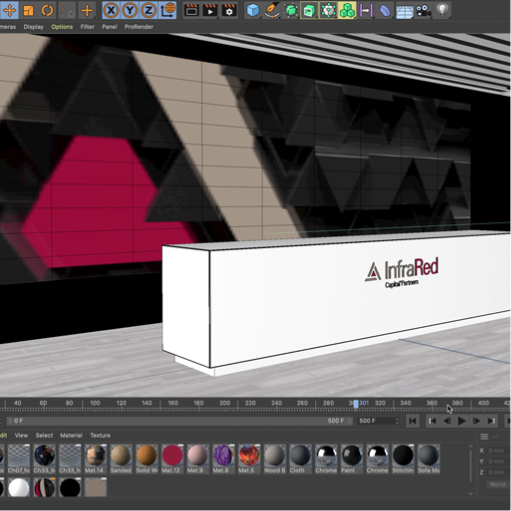Viewport: 511px width, 511px height.
Task: Render to Picture Viewer icon
Action: (x=210, y=10)
